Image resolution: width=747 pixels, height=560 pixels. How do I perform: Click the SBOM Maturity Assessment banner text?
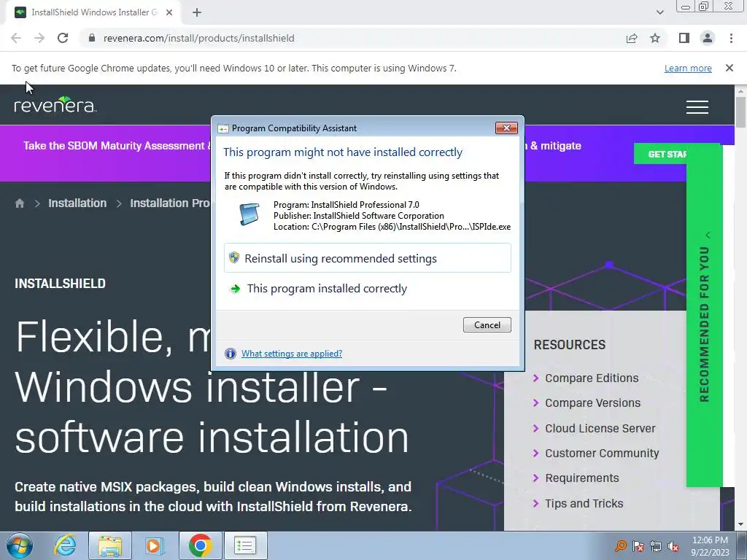(115, 146)
